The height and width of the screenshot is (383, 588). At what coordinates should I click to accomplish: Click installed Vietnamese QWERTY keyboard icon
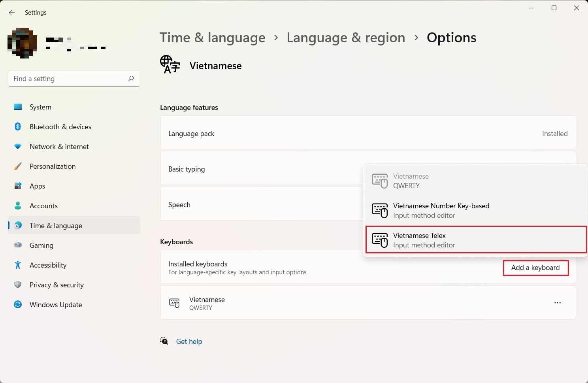pyautogui.click(x=174, y=303)
